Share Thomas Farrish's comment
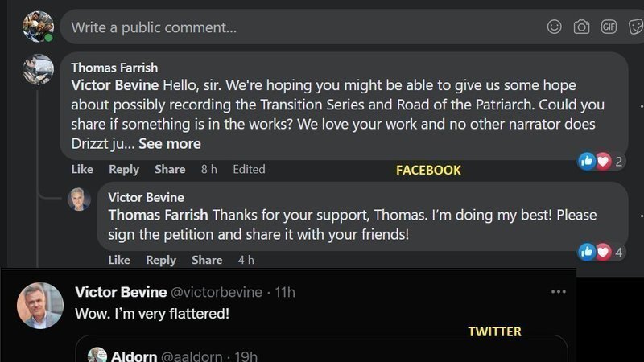The image size is (644, 362). (170, 169)
